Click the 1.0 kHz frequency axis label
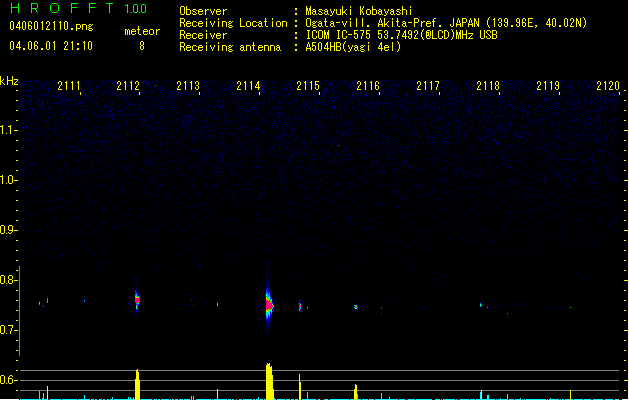 (x=8, y=180)
